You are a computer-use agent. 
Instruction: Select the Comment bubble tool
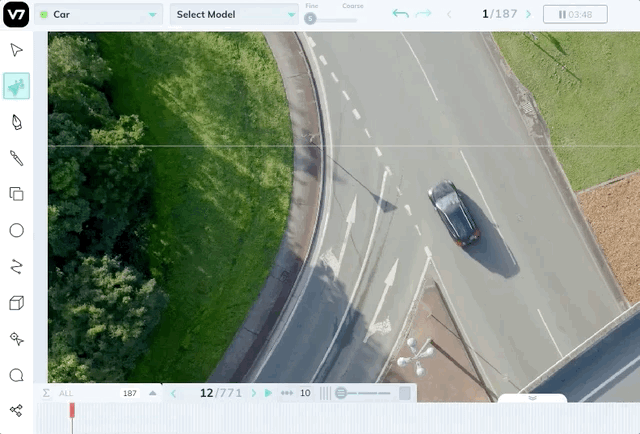click(16, 375)
